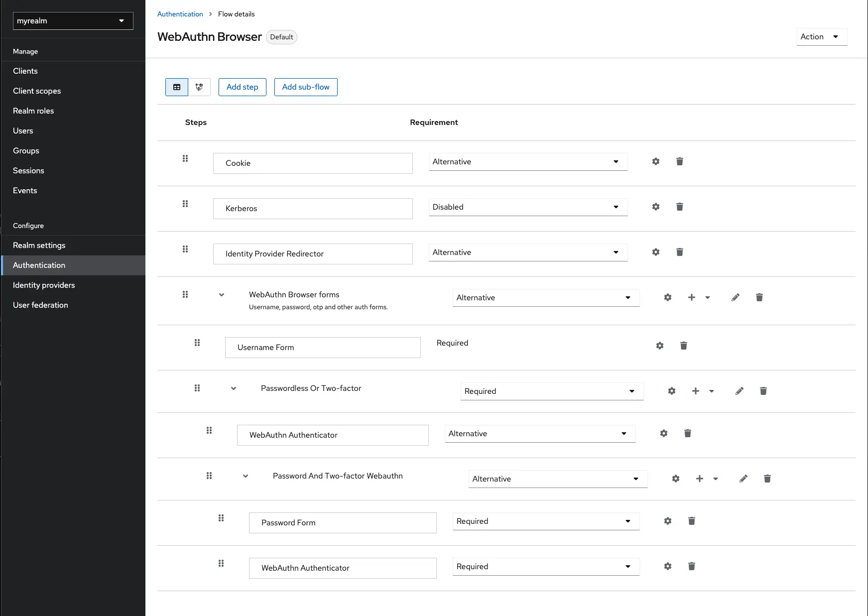The height and width of the screenshot is (616, 868).
Task: Open gear settings for the Cookie step
Action: [655, 161]
